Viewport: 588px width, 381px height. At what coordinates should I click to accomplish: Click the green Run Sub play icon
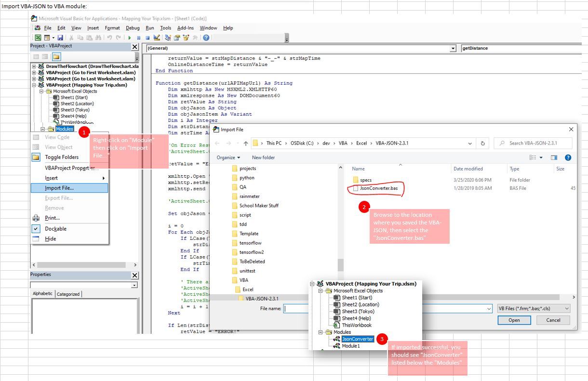[x=129, y=38]
